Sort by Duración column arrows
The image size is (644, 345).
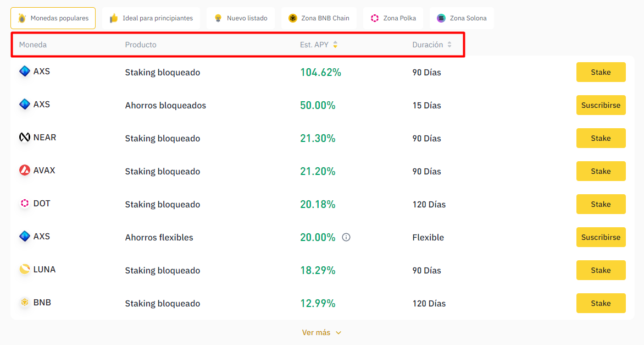click(449, 45)
